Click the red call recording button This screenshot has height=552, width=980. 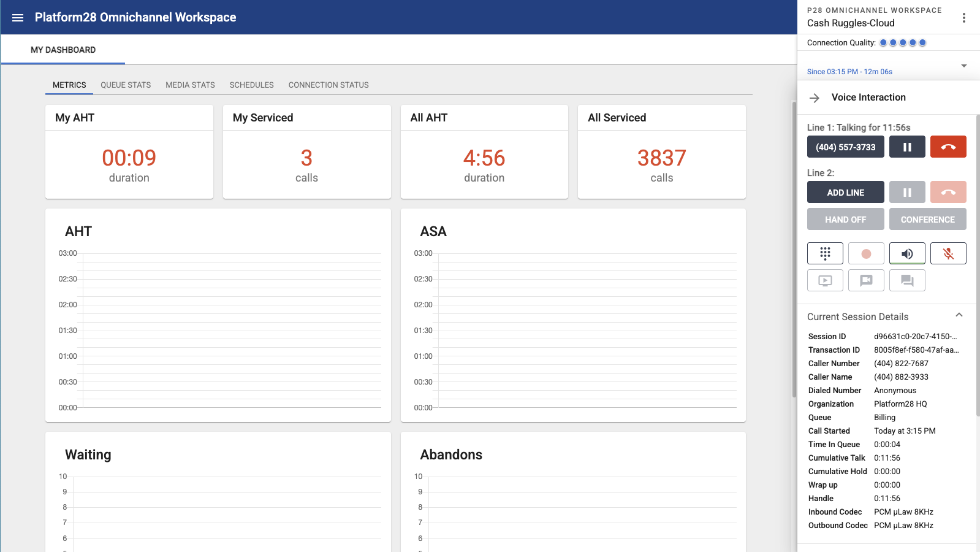(865, 253)
